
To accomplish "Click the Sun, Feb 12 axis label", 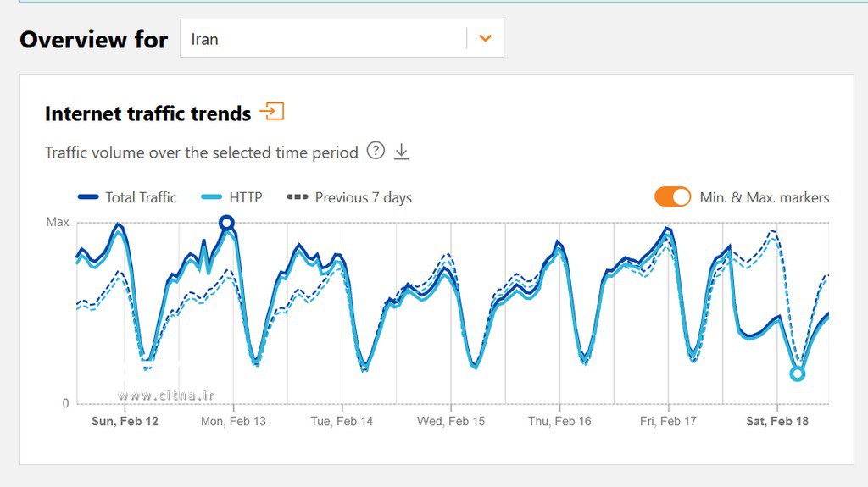I will pos(124,421).
